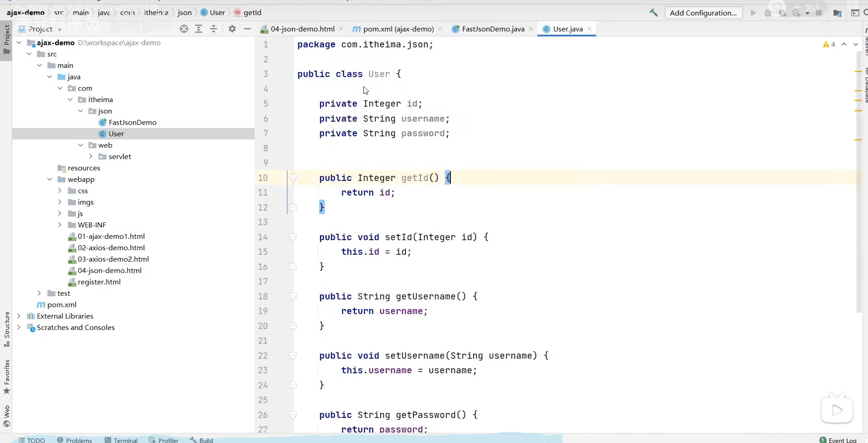Click the editor vertical scrollbar
The height and width of the screenshot is (443, 868).
859,182
